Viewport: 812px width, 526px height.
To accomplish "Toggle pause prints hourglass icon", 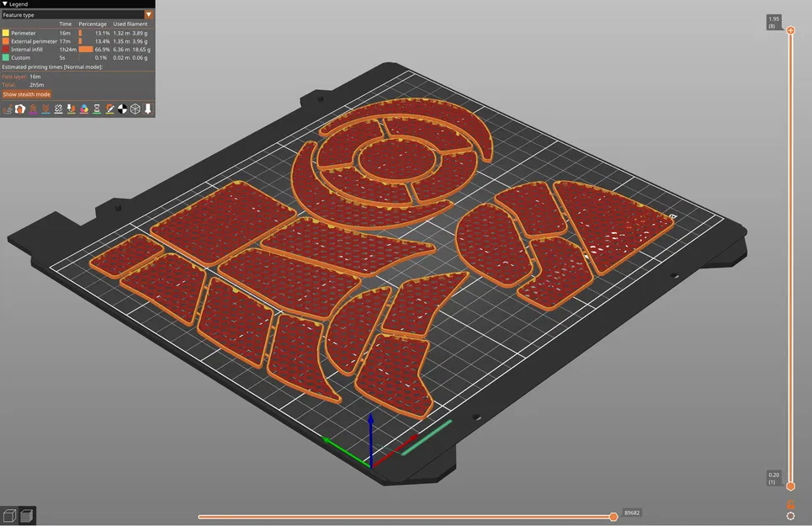I will click(x=96, y=109).
